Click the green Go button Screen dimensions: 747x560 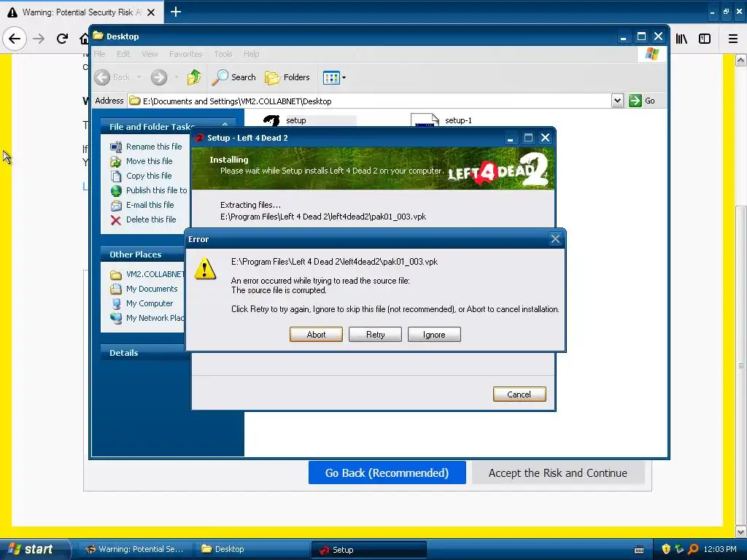(x=642, y=101)
